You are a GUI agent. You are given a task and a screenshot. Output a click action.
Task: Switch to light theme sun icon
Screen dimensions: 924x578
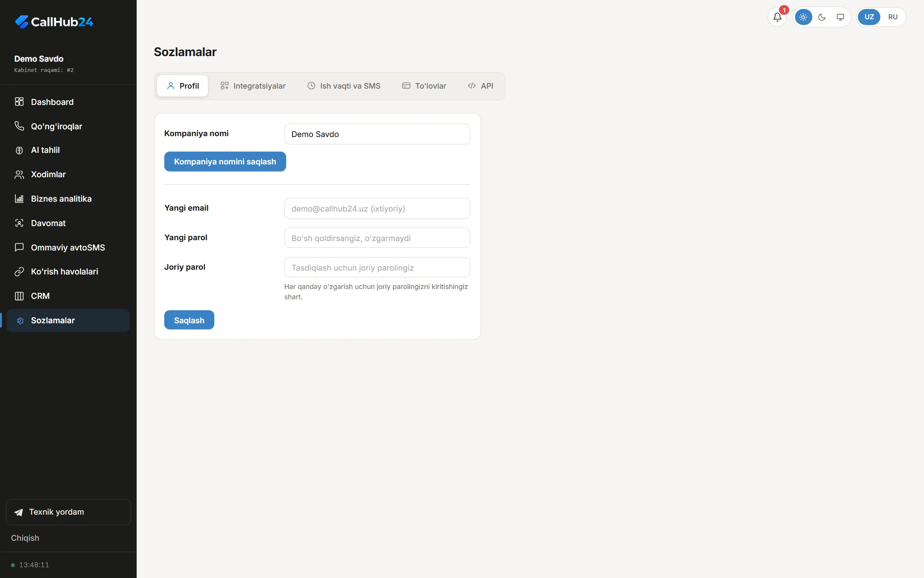pos(803,17)
